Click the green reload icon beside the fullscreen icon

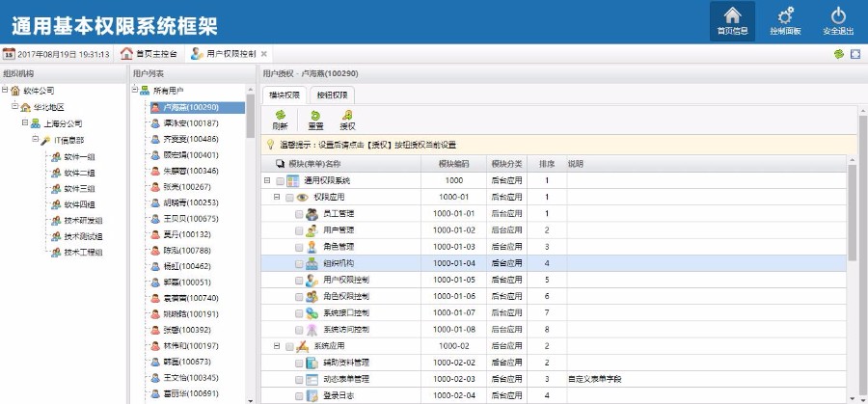coord(839,54)
